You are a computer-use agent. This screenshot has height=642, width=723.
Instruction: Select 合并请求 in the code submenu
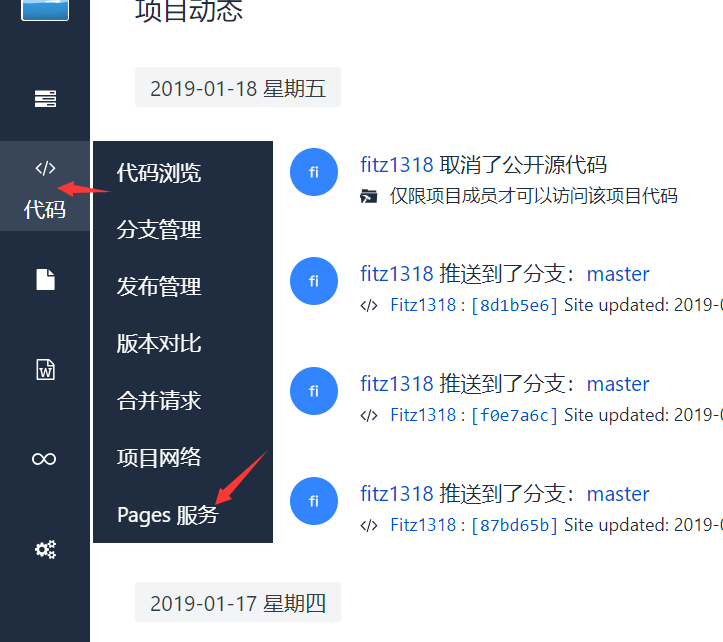pos(159,400)
